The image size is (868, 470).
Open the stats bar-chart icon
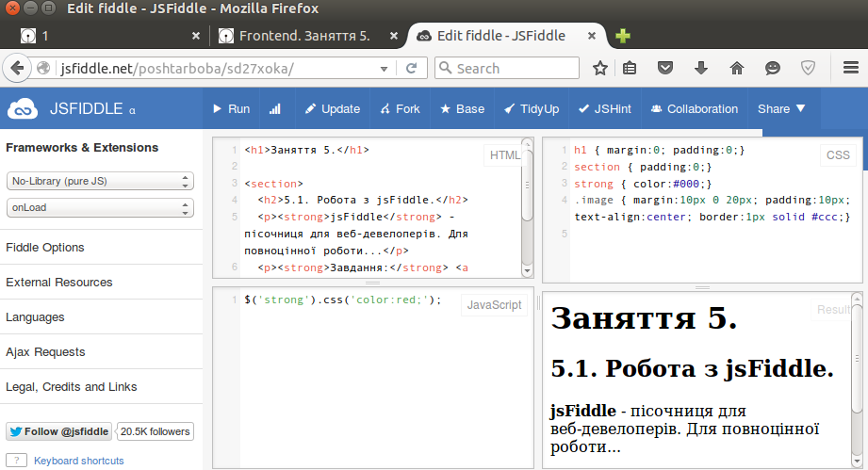coord(274,109)
